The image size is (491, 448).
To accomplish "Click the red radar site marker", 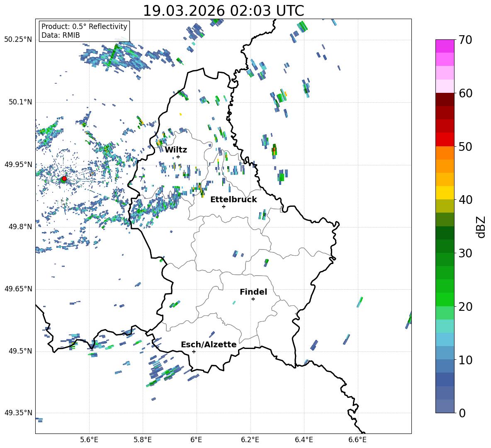I will [64, 179].
